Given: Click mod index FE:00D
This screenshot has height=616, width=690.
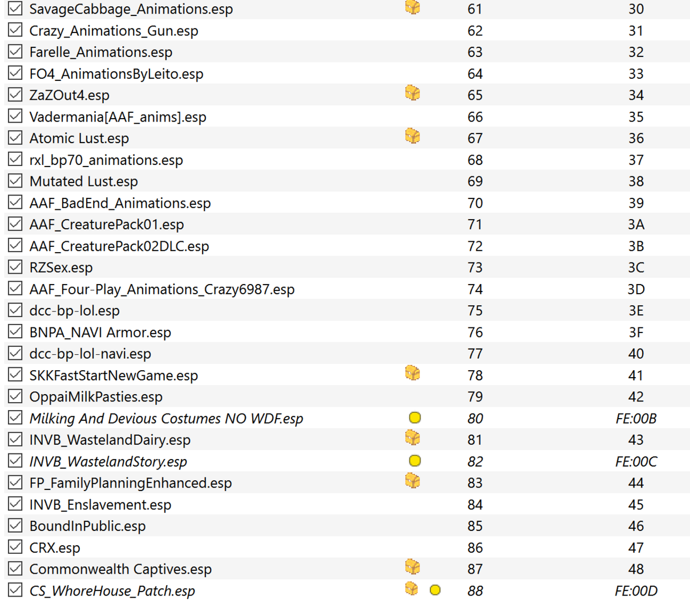Looking at the screenshot, I should point(636,591).
